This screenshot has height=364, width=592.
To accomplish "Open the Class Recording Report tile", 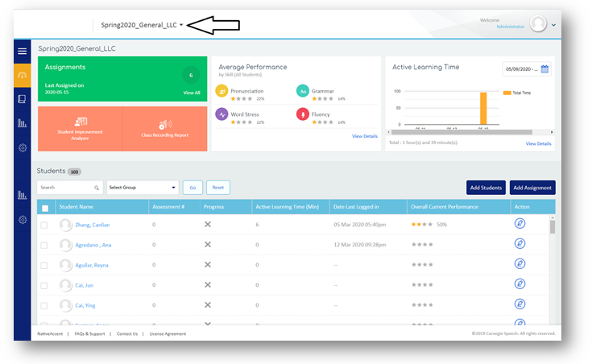I will point(165,129).
